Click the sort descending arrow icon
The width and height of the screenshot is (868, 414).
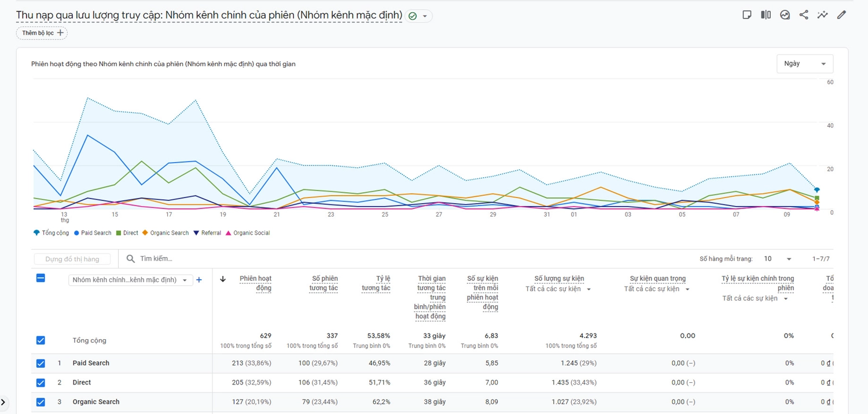[x=223, y=279]
